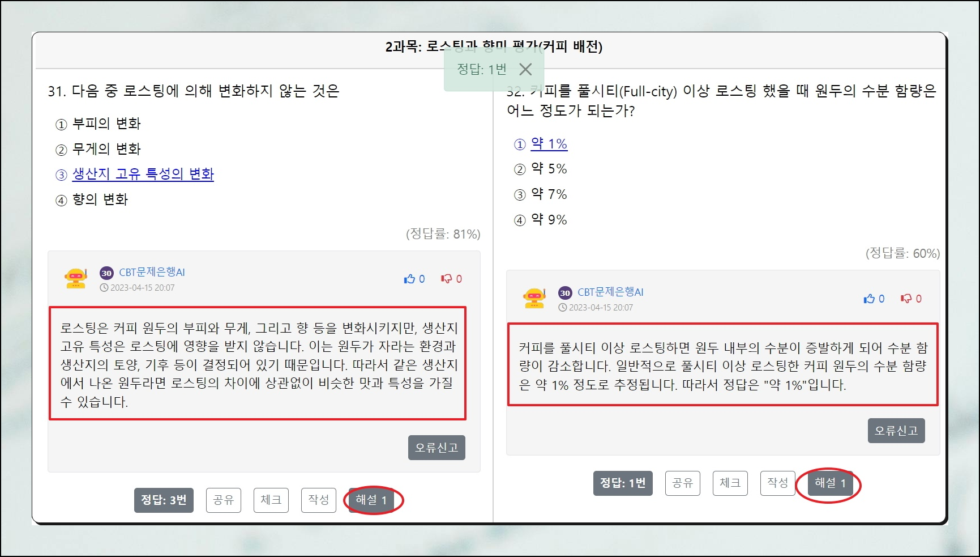
Task: Select answer ④ 향의 변화
Action: (92, 199)
